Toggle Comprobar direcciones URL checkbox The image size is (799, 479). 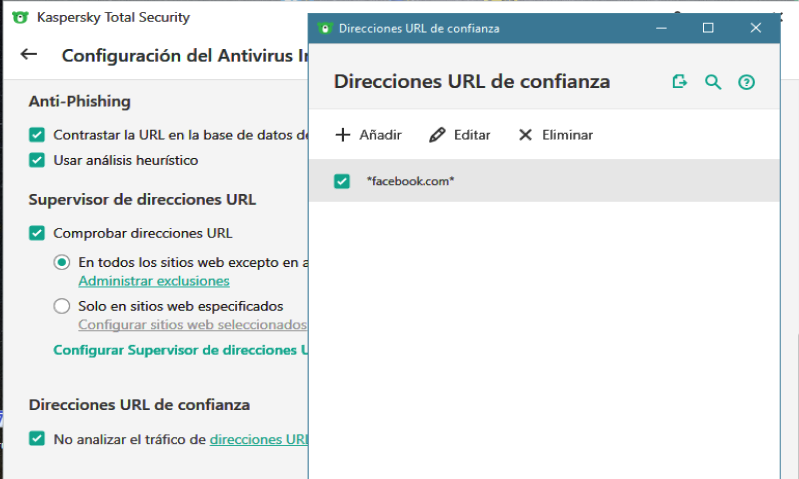pos(37,233)
